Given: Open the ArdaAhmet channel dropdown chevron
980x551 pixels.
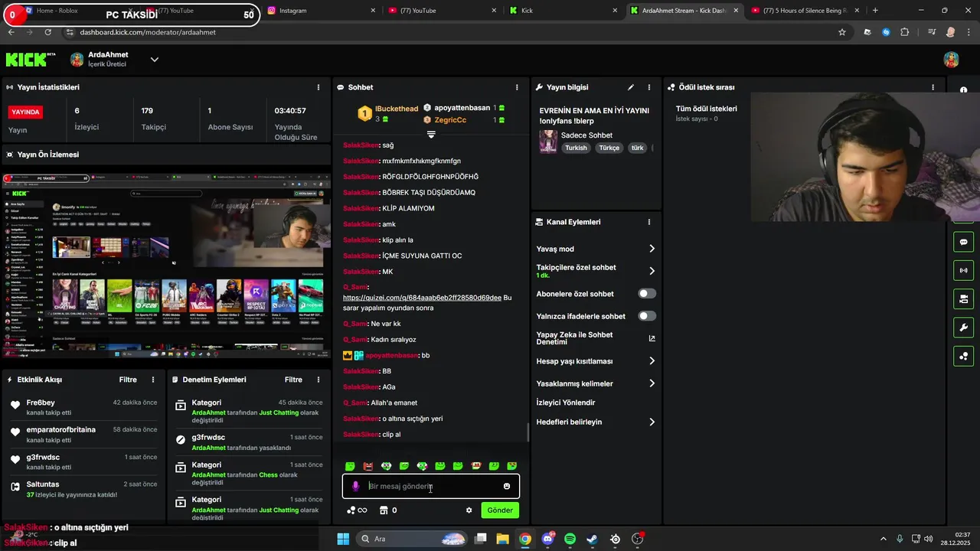Looking at the screenshot, I should pos(154,60).
